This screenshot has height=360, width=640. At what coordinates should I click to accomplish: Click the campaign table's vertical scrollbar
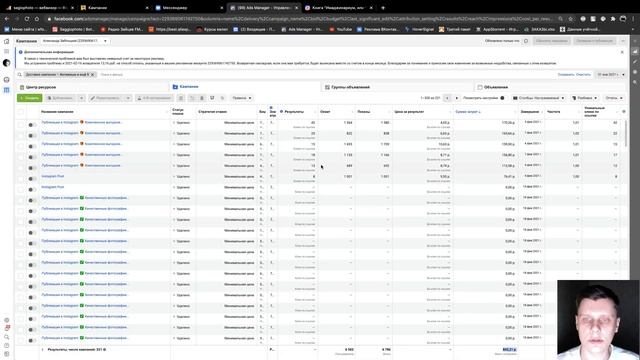click(627, 132)
